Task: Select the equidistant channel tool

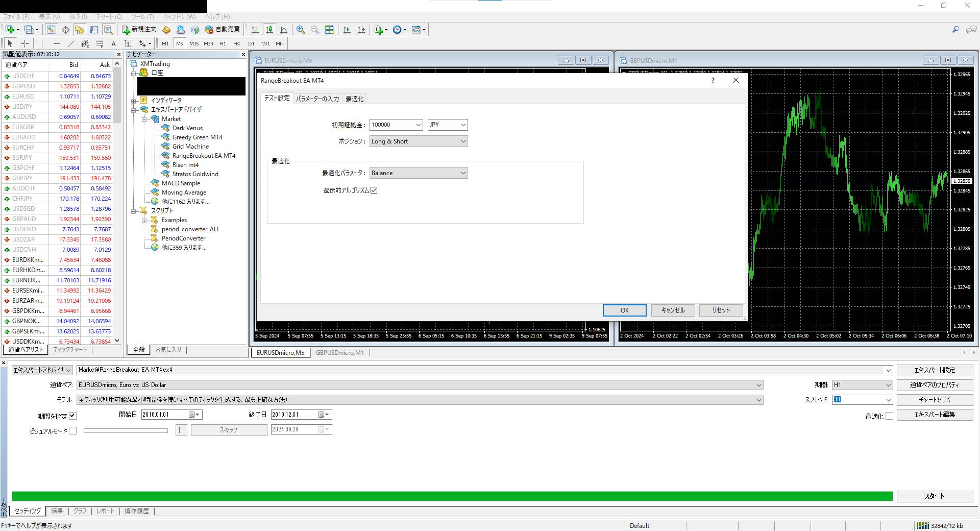Action: point(85,43)
